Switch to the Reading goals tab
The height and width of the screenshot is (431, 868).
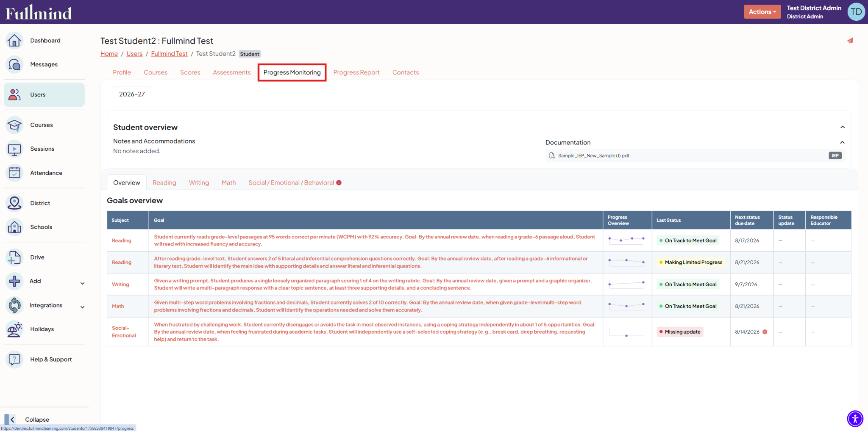[164, 183]
